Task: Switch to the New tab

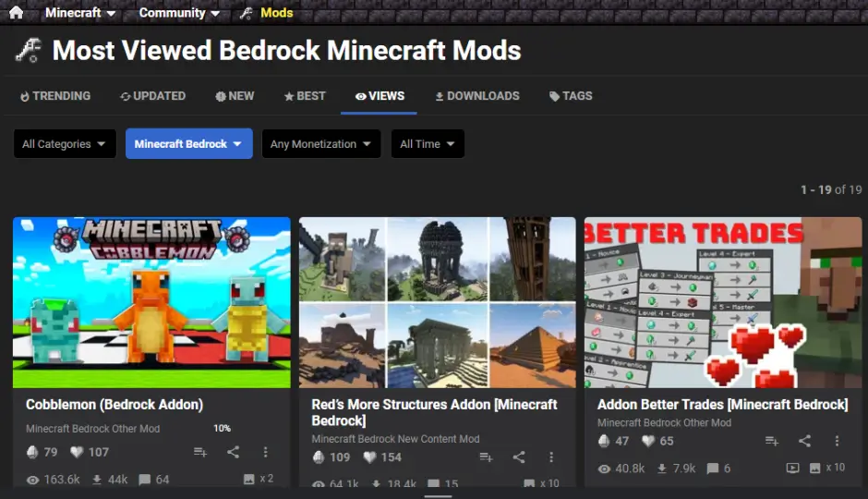Action: coord(235,96)
